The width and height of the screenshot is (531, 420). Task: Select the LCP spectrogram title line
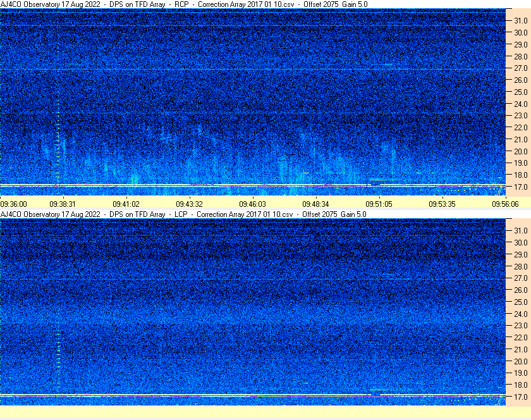tap(183, 214)
